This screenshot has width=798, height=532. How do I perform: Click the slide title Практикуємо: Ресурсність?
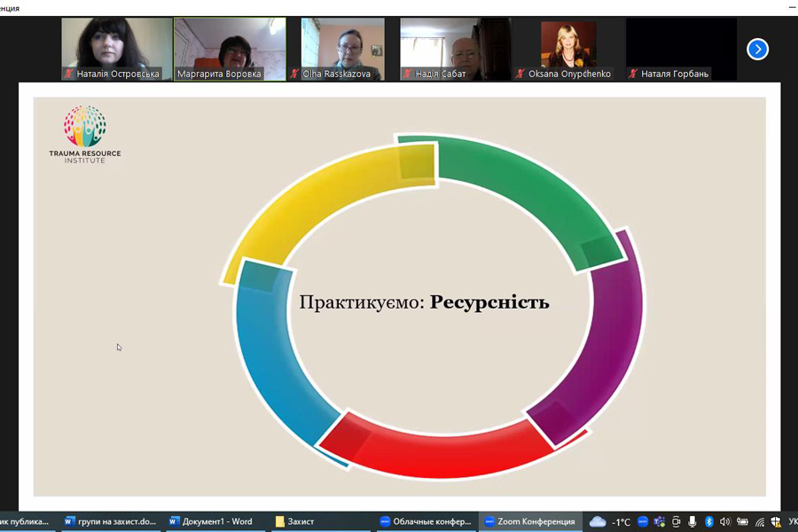(x=424, y=301)
